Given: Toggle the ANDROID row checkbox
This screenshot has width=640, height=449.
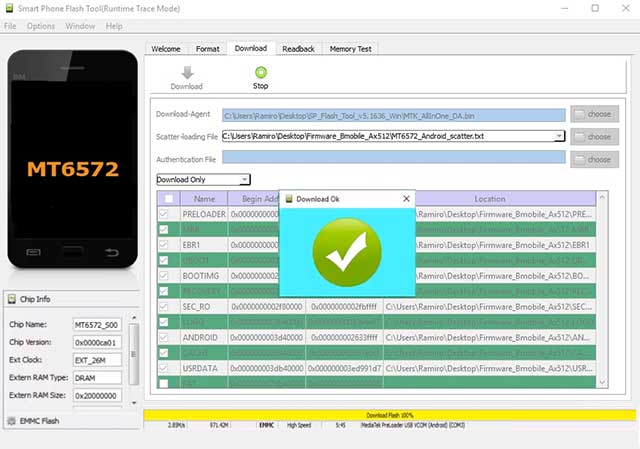Looking at the screenshot, I should (164, 338).
